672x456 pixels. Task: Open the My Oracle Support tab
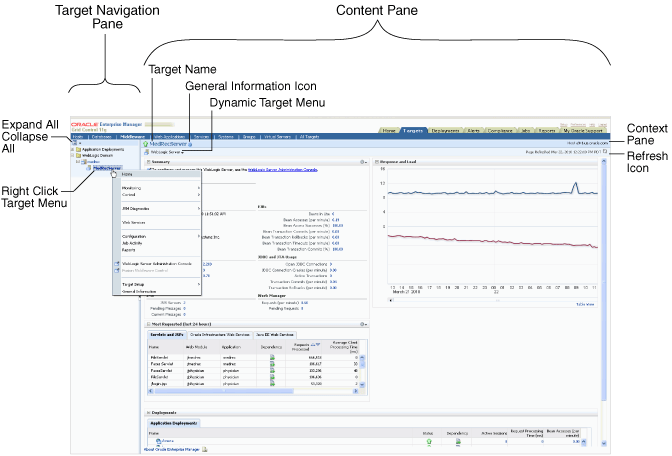[x=583, y=131]
